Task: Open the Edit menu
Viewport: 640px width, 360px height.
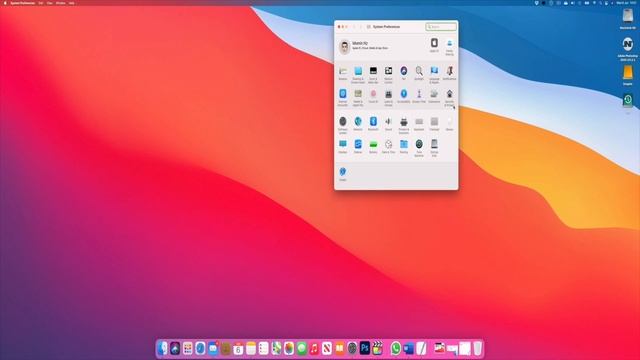Action: coord(41,3)
